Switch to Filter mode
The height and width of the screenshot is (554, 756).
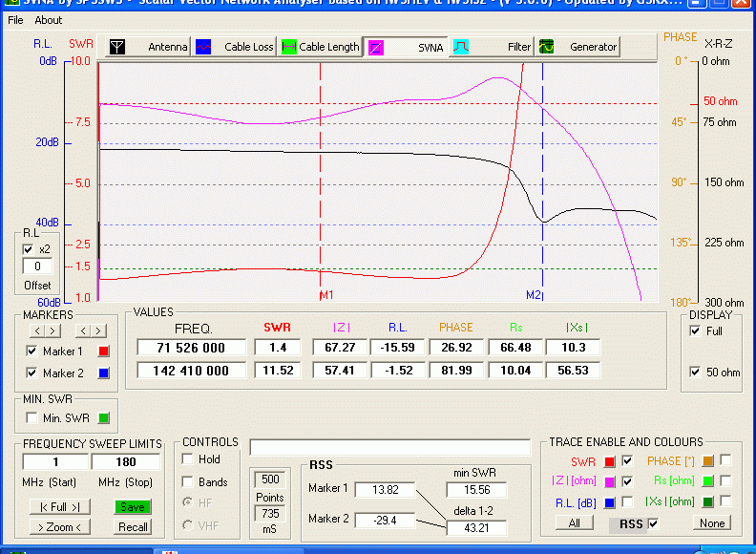tap(493, 46)
